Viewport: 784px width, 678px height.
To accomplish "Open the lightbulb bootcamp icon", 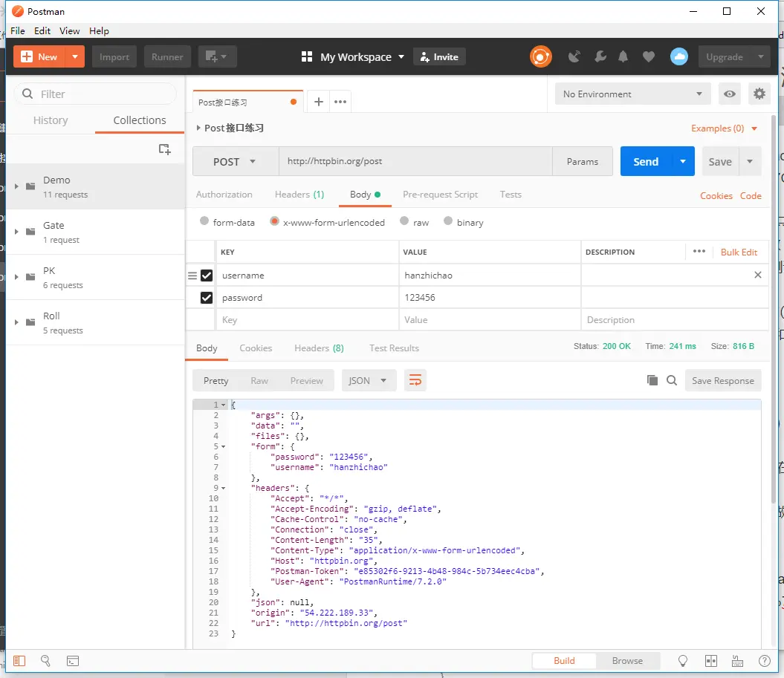I will pyautogui.click(x=682, y=661).
